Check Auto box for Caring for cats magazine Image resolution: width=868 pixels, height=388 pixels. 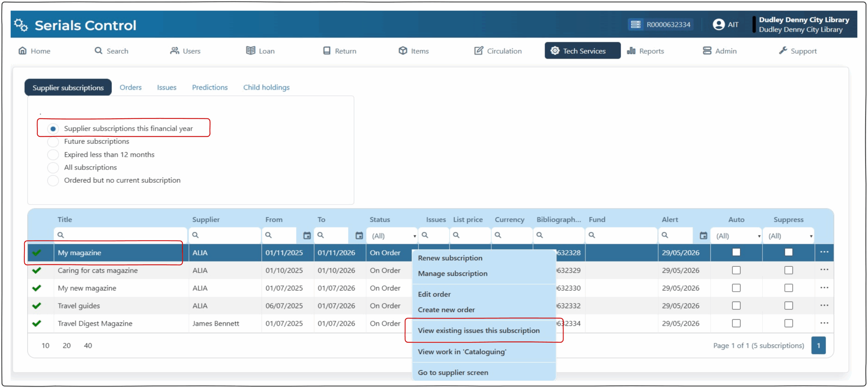tap(736, 270)
